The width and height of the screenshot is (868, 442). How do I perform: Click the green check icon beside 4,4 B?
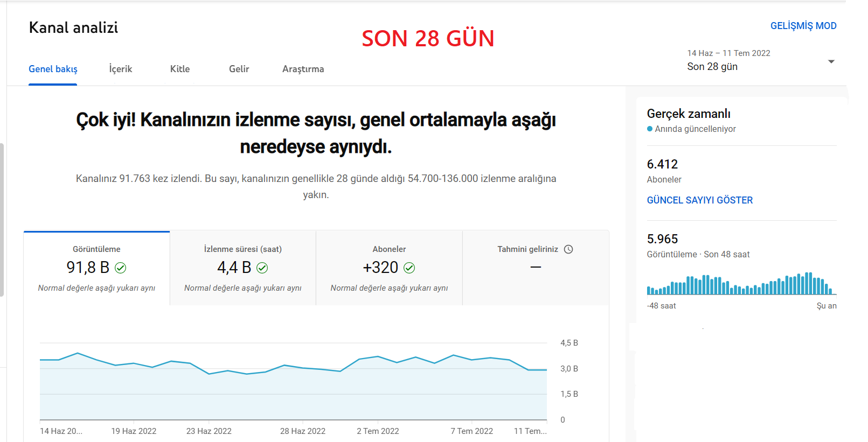tap(262, 268)
